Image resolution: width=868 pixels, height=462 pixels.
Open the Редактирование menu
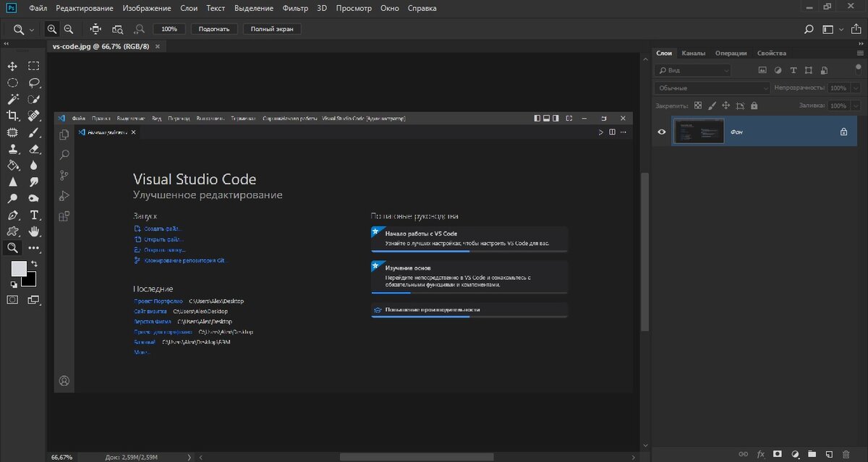click(x=85, y=8)
